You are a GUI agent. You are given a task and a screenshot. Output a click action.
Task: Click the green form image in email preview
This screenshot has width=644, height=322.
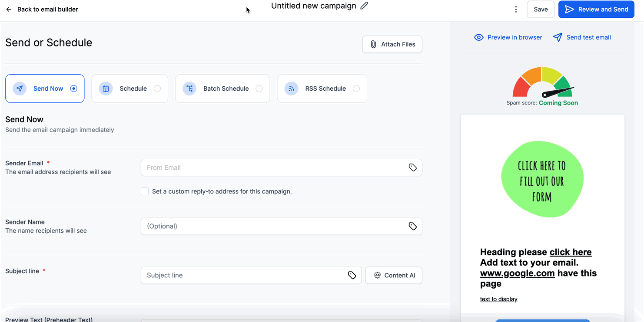pyautogui.click(x=542, y=179)
